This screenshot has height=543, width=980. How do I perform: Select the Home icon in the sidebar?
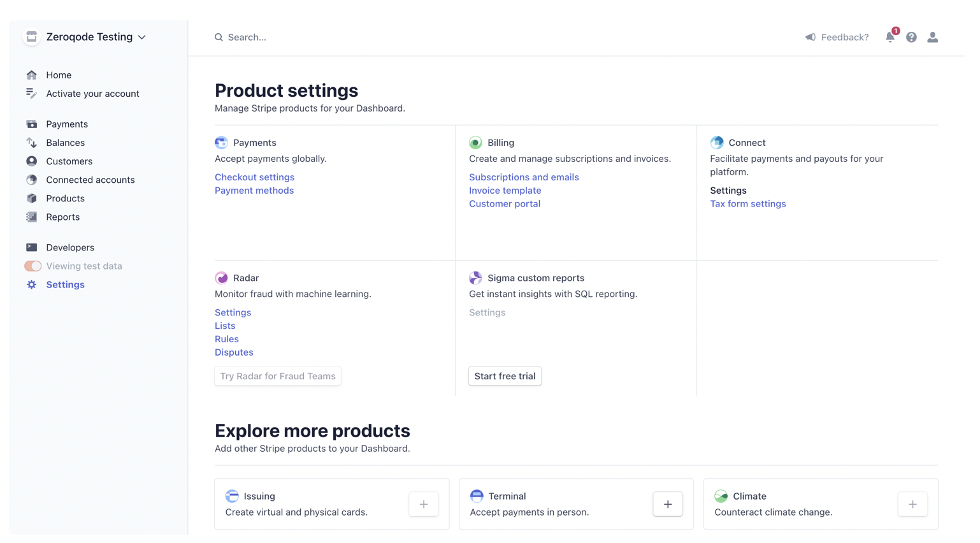tap(31, 75)
